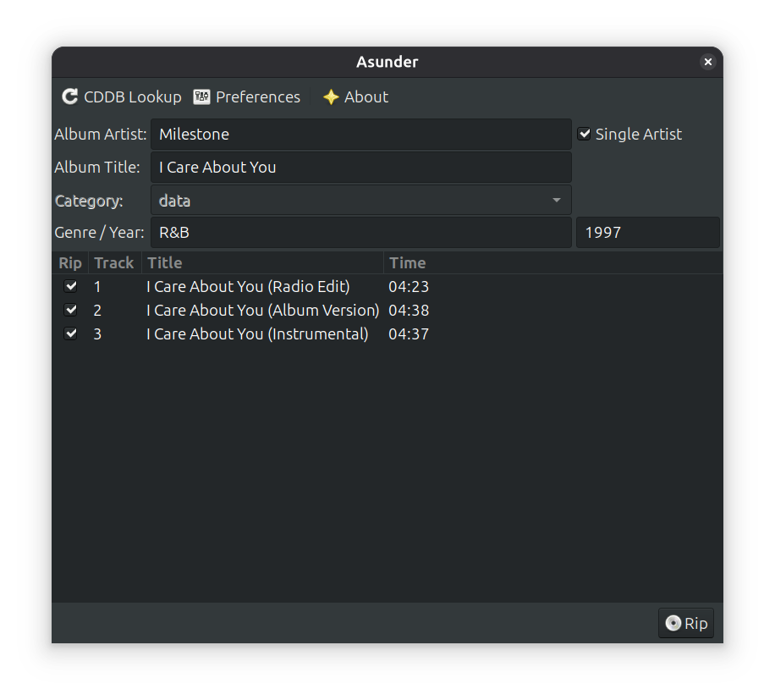The image size is (775, 700).
Task: Sort by the Track column header
Action: point(115,262)
